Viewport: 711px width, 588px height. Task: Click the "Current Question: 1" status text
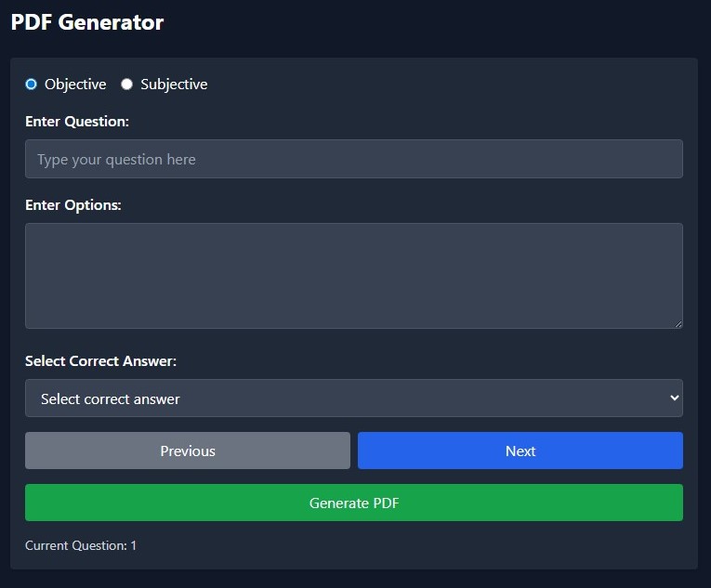pos(81,545)
